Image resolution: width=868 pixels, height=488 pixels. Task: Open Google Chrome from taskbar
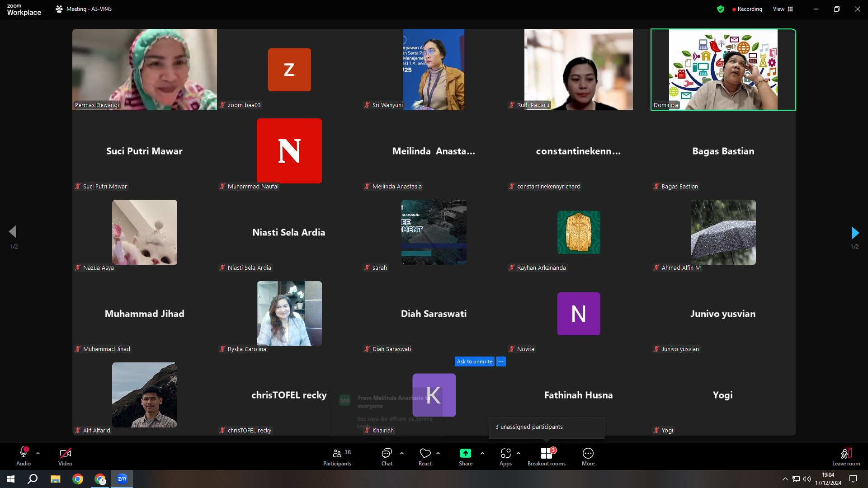click(78, 479)
